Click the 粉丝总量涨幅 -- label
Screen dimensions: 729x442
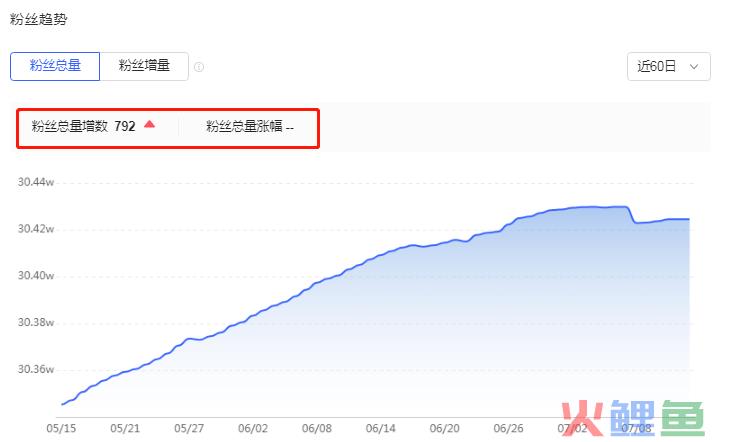250,126
